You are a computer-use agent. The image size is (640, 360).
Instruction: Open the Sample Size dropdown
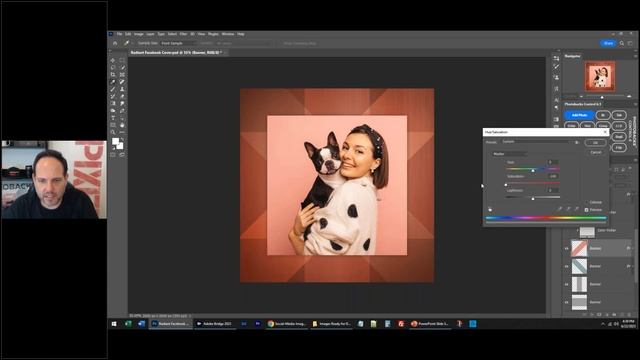178,43
